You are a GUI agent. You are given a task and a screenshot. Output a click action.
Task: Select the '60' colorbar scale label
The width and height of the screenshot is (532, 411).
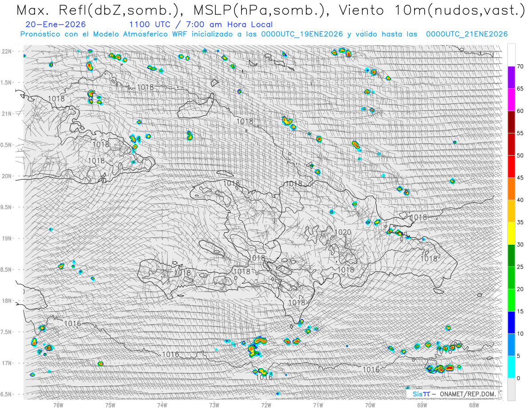520,111
